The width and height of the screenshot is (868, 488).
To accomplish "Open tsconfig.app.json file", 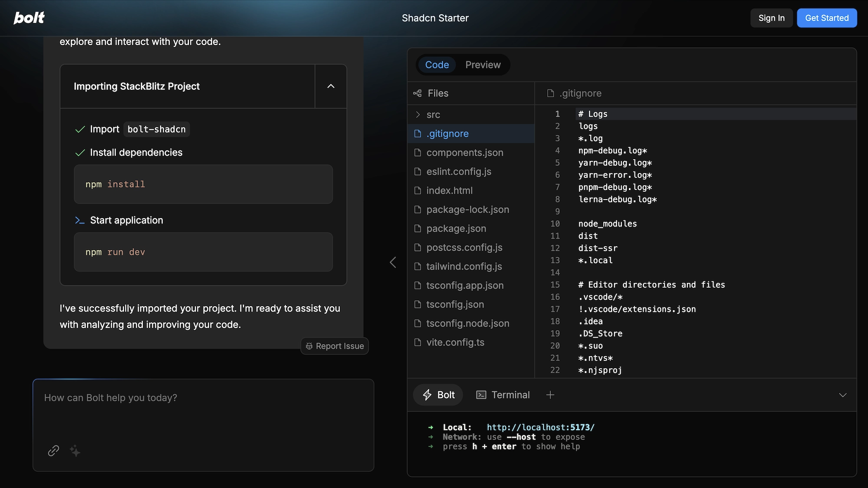I will point(471,285).
